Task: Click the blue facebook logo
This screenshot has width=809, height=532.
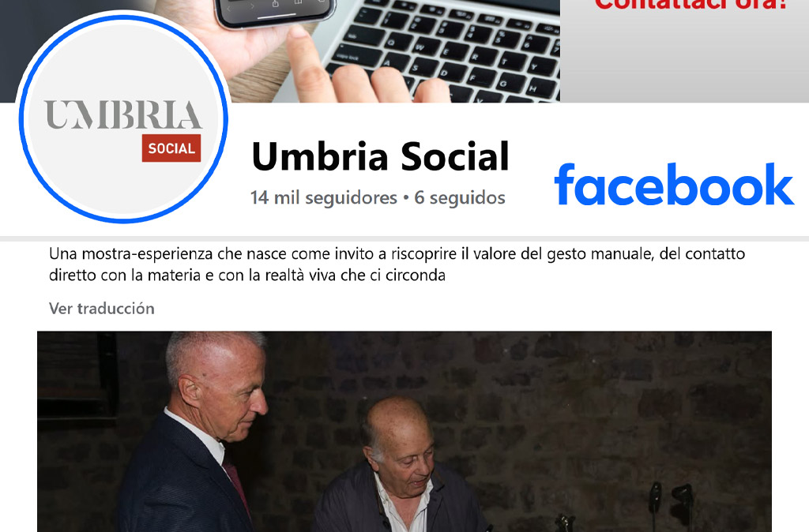Action: [x=674, y=185]
